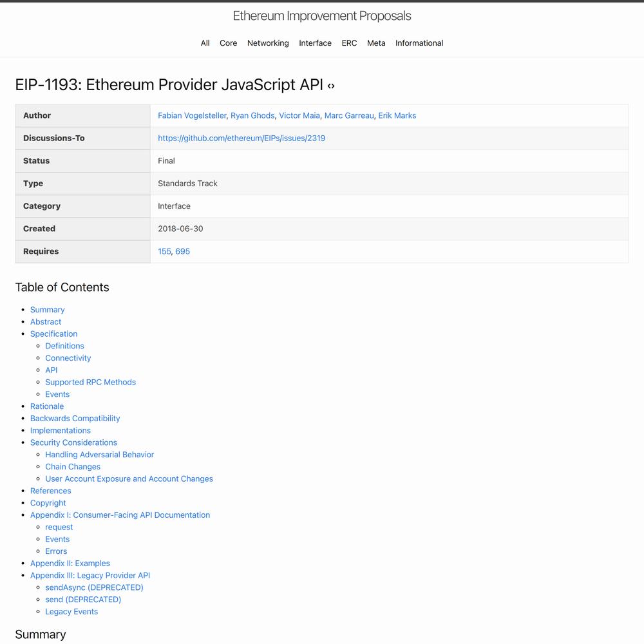Open Appendix I: Consumer-Facing API Documentation
This screenshot has height=644, width=644.
(x=120, y=515)
